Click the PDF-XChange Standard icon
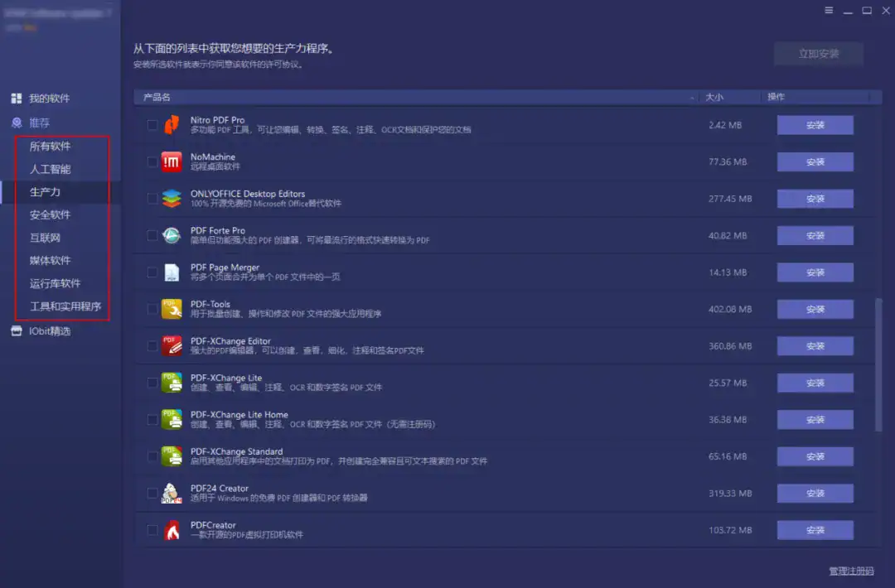895x588 pixels. (172, 455)
